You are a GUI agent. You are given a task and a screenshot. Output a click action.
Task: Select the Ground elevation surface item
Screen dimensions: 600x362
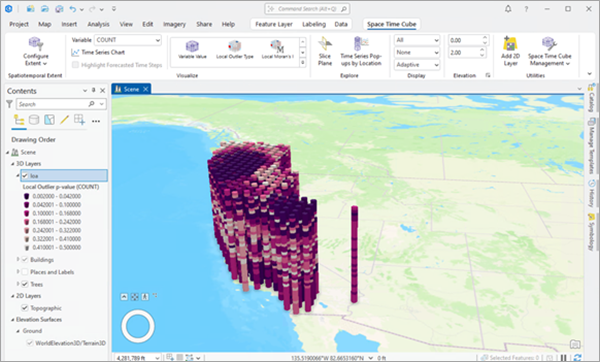click(x=32, y=331)
